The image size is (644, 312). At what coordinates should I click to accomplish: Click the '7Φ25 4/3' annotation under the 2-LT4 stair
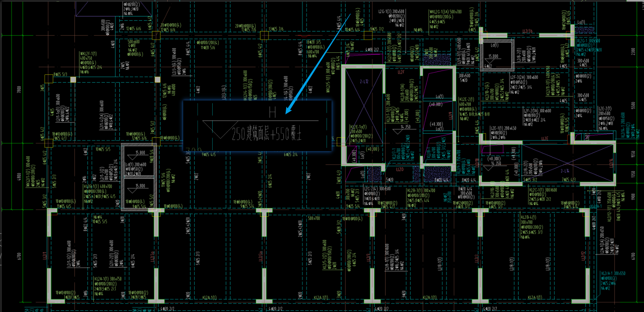pos(569,180)
